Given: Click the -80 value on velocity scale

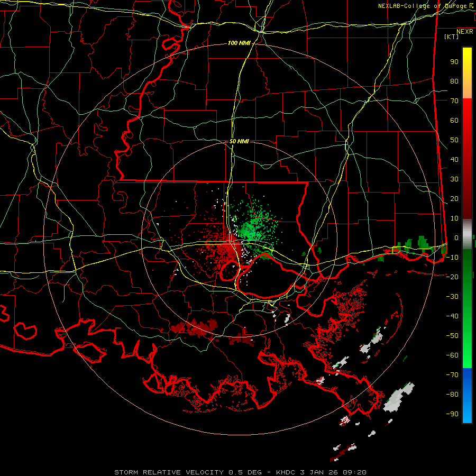Looking at the screenshot, I should coord(452,395).
